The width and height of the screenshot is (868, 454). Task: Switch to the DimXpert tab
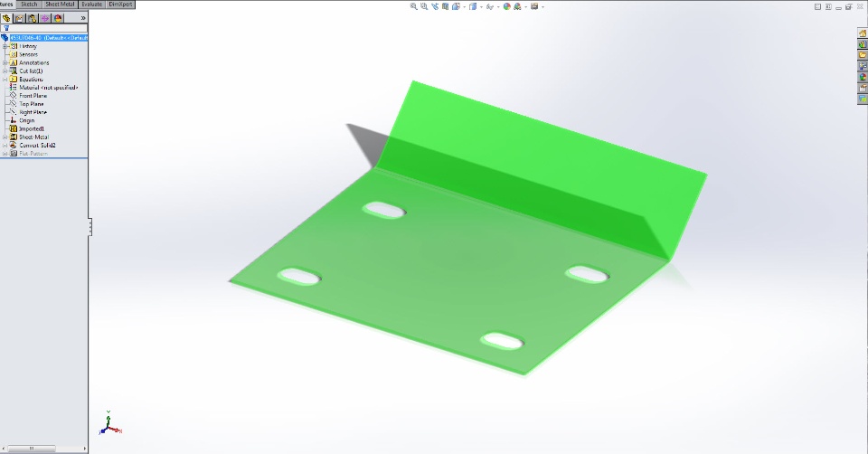point(120,4)
